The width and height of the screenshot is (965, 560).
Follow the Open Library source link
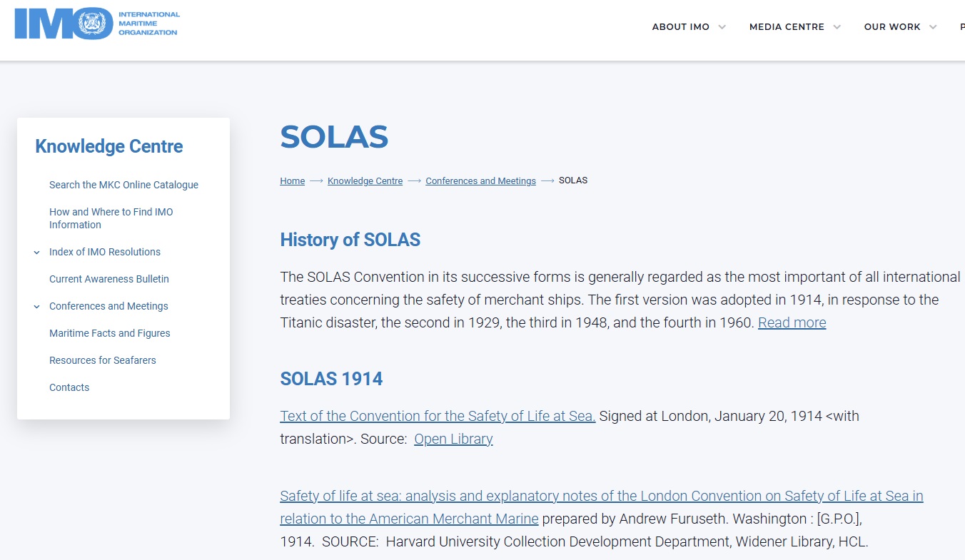[x=453, y=439]
